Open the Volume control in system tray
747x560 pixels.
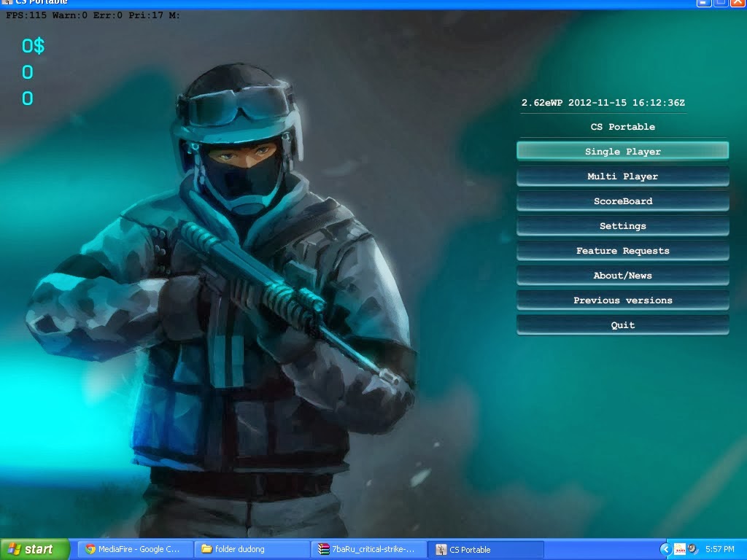click(x=692, y=549)
